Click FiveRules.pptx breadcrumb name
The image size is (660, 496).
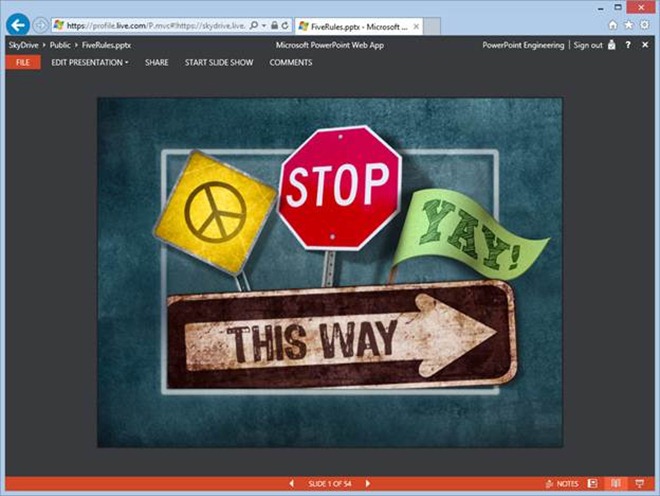pyautogui.click(x=106, y=45)
